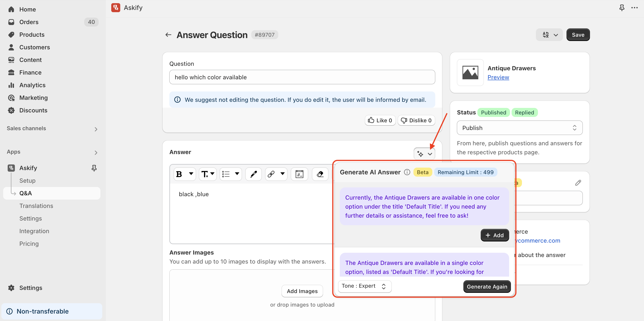Unpin Askify app in sidebar
This screenshot has width=644, height=321.
(94, 168)
